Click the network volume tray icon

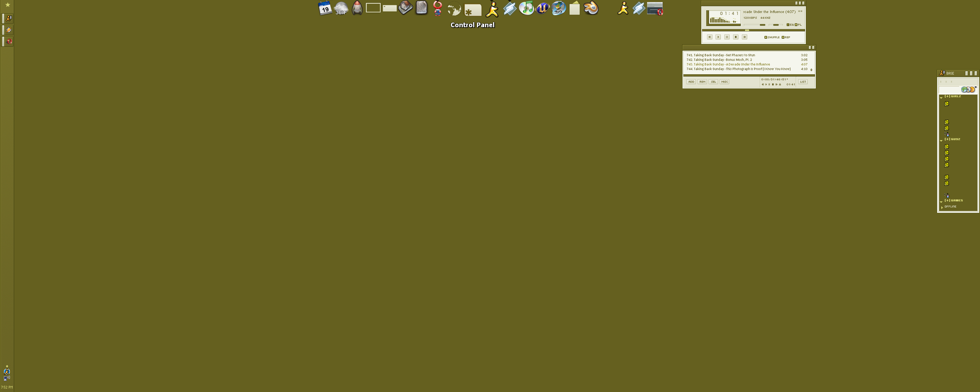coord(7,378)
